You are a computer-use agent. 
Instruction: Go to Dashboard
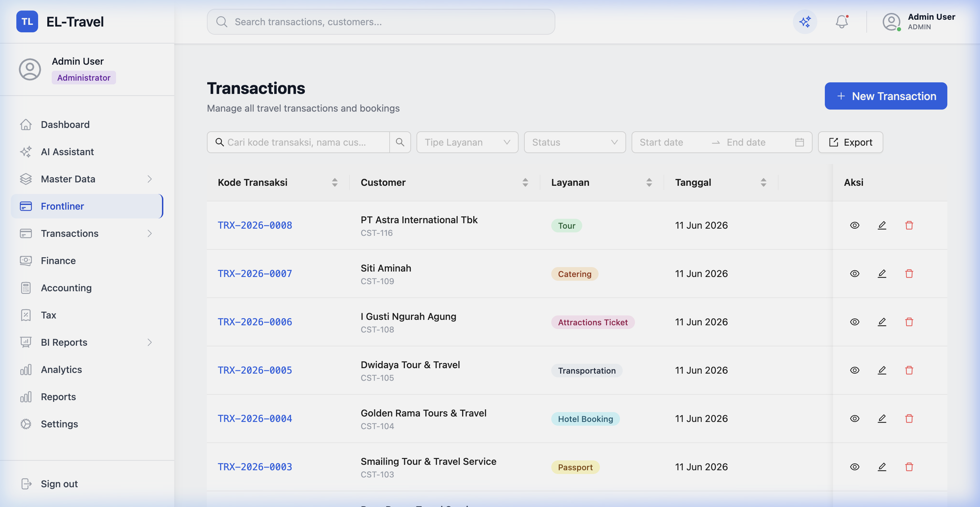[87, 125]
